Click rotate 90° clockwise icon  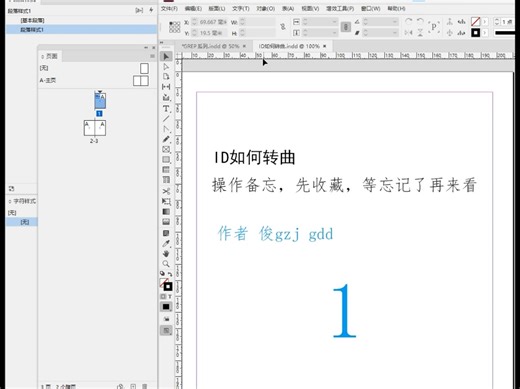[x=408, y=21]
